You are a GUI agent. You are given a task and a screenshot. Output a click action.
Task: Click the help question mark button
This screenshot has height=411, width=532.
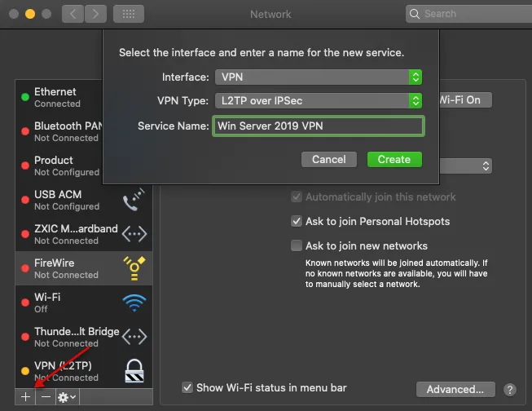coord(510,390)
